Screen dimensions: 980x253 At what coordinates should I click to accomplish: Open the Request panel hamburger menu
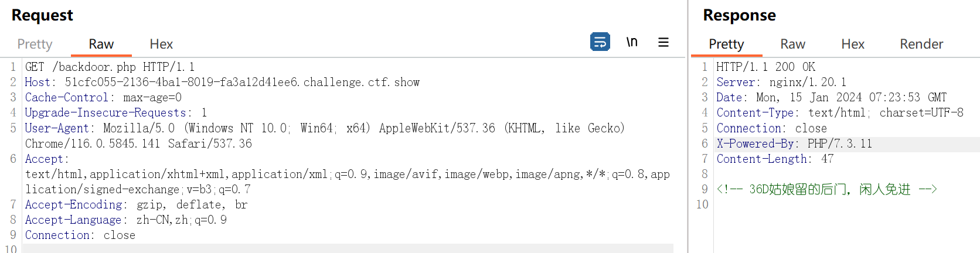(663, 42)
